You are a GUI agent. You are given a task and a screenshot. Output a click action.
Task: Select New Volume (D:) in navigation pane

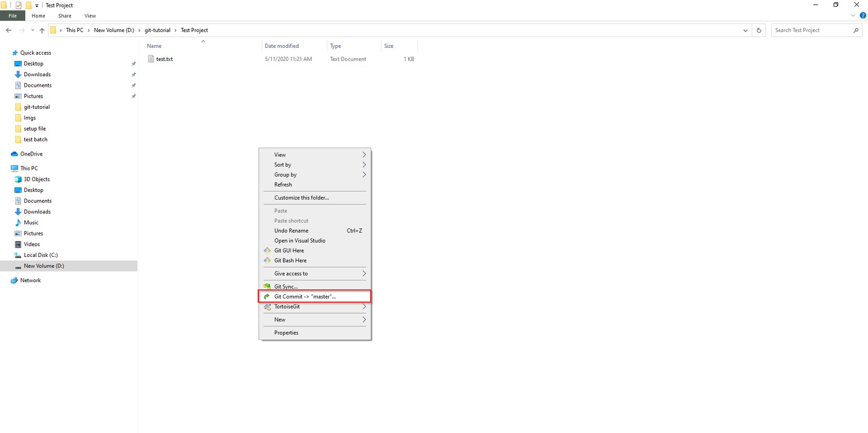click(x=69, y=266)
